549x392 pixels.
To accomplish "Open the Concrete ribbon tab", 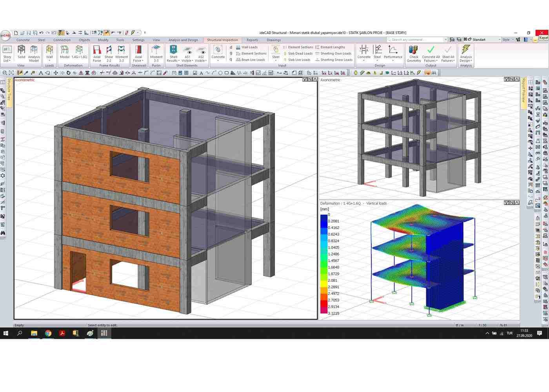I will [23, 40].
